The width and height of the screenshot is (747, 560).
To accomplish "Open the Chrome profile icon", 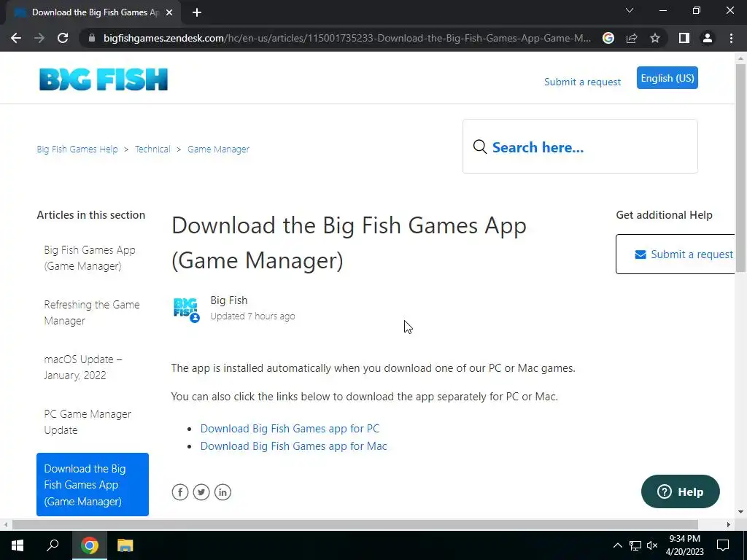I will (x=708, y=38).
